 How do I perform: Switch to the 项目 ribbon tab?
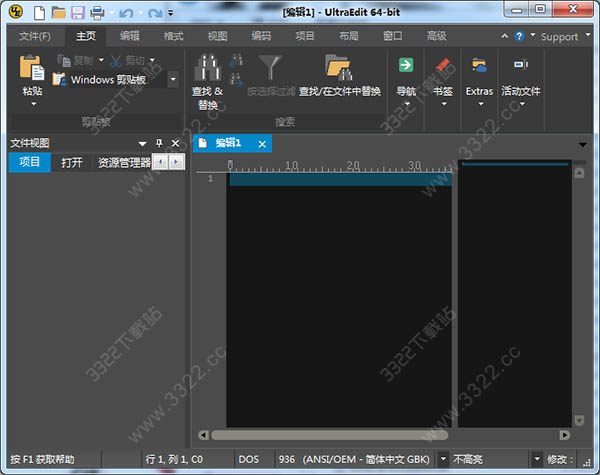point(305,36)
